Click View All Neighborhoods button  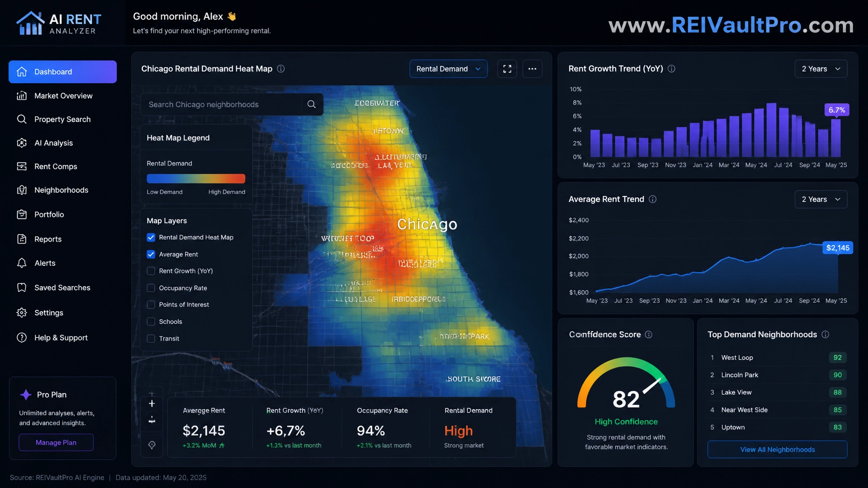pyautogui.click(x=777, y=450)
